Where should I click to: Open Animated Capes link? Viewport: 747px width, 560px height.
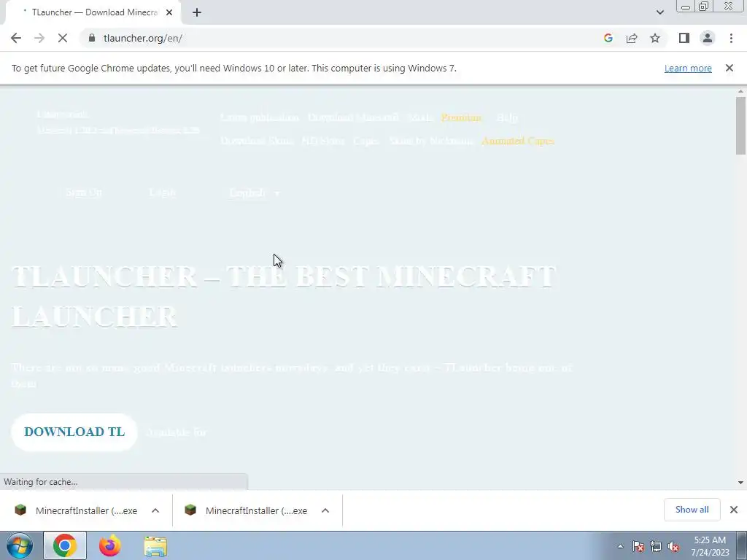[x=518, y=141]
